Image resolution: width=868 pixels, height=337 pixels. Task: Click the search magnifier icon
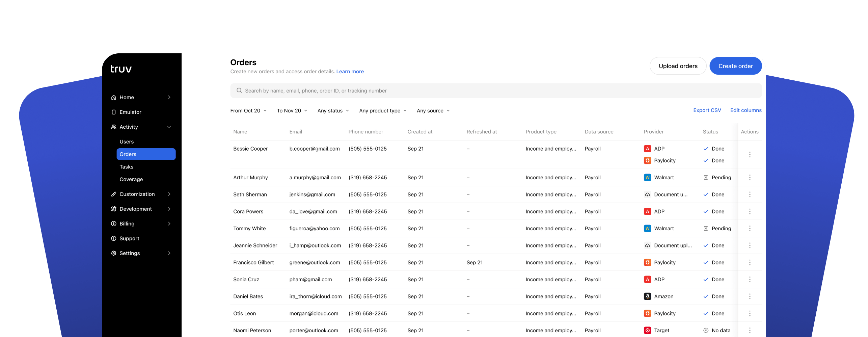(239, 90)
